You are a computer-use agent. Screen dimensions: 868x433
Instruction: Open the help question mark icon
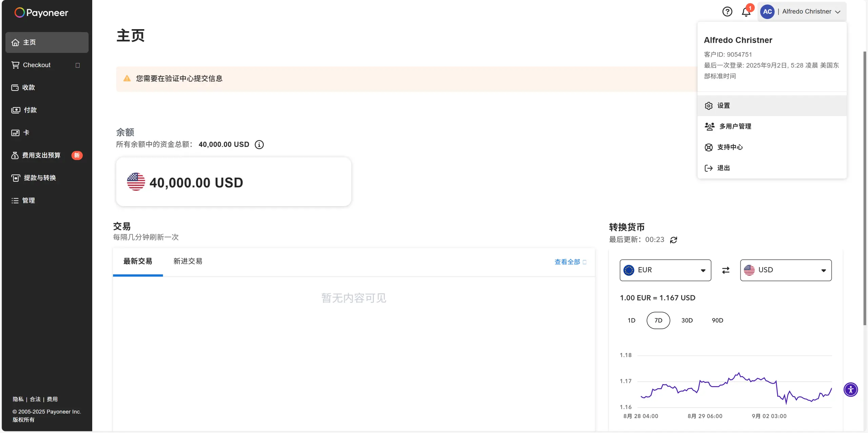click(x=727, y=12)
